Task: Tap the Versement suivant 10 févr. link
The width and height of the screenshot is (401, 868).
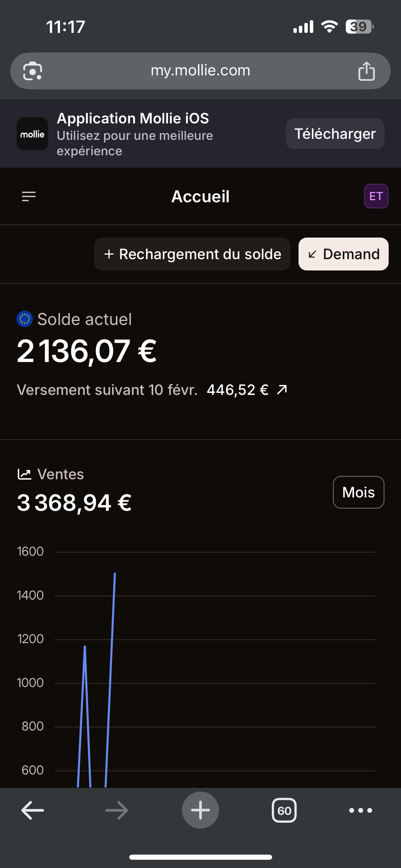Action: tap(107, 390)
